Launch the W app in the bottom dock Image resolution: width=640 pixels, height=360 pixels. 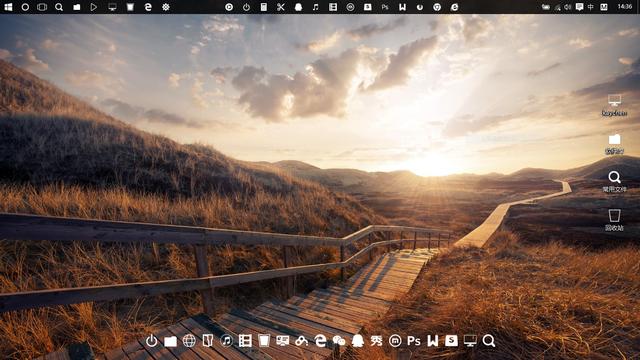433,340
